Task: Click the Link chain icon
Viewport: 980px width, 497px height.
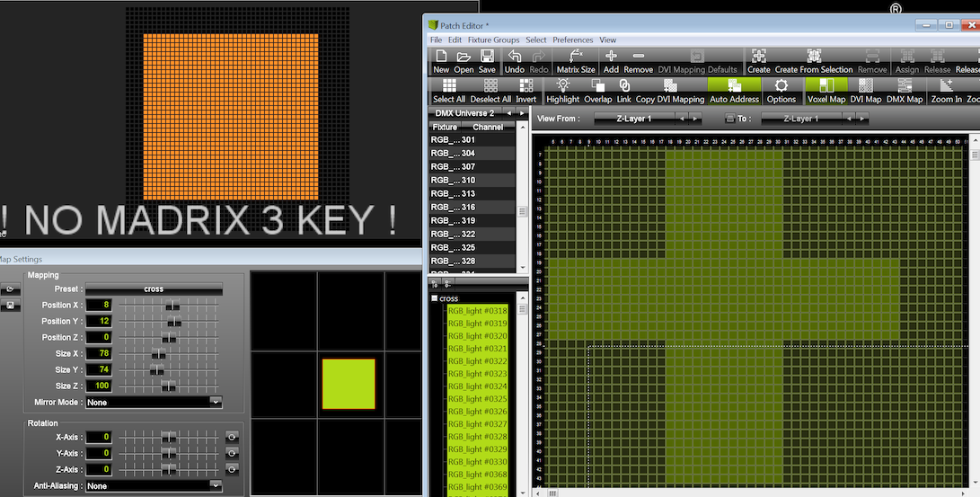Action: [x=623, y=85]
